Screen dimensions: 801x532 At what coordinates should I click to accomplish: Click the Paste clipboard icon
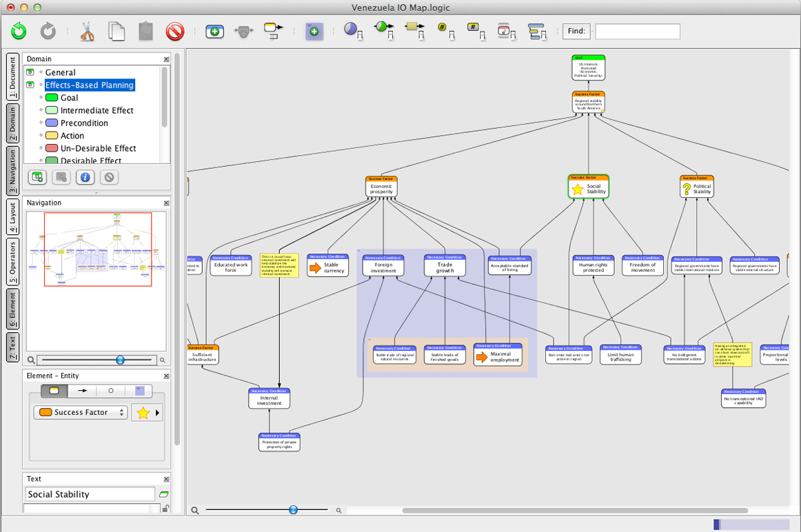pos(146,31)
